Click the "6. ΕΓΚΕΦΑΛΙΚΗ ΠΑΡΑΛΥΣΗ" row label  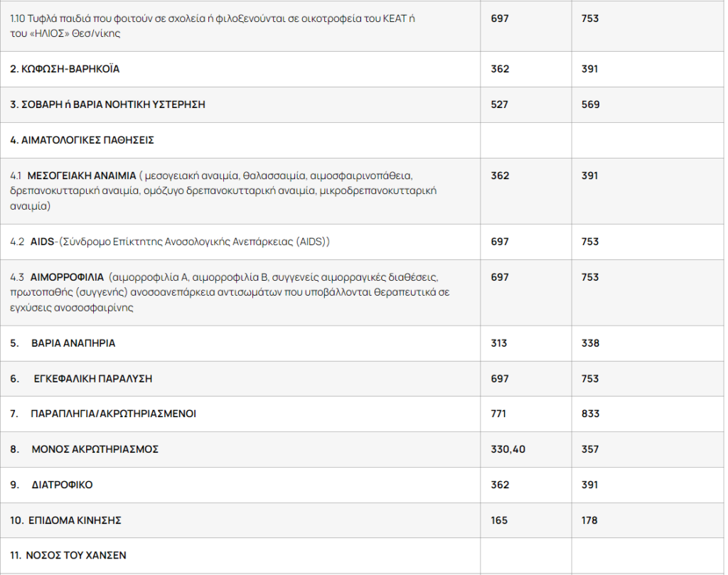point(81,379)
